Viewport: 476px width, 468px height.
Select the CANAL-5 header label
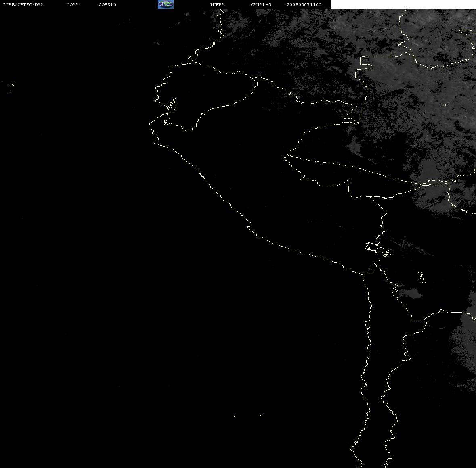pyautogui.click(x=261, y=4)
